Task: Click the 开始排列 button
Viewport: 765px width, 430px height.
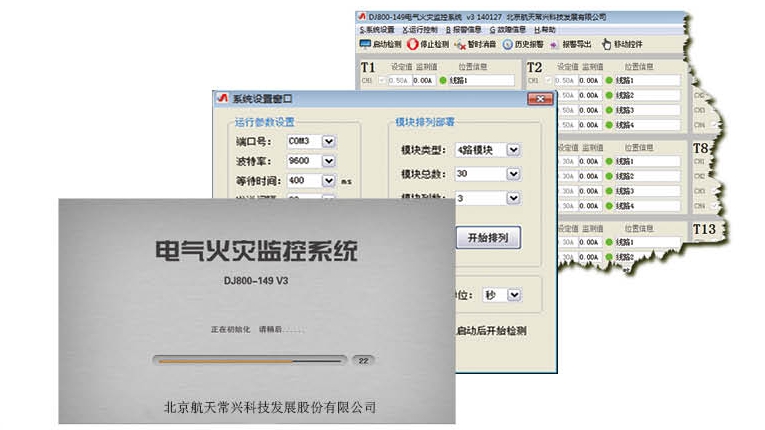Action: coord(488,238)
